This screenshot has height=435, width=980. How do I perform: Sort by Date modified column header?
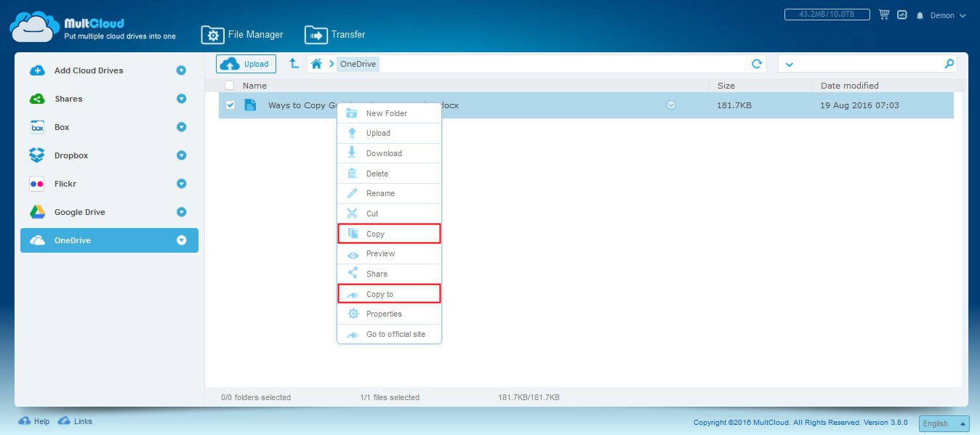click(x=850, y=86)
